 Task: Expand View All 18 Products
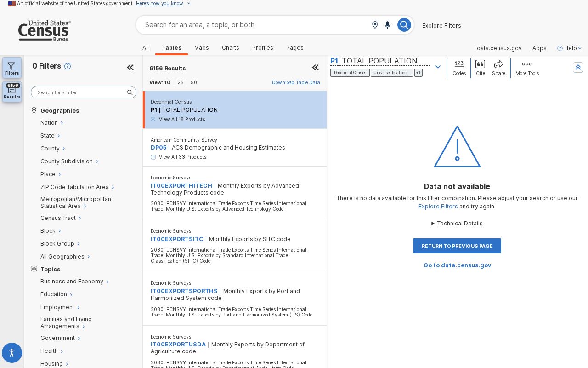point(178,119)
